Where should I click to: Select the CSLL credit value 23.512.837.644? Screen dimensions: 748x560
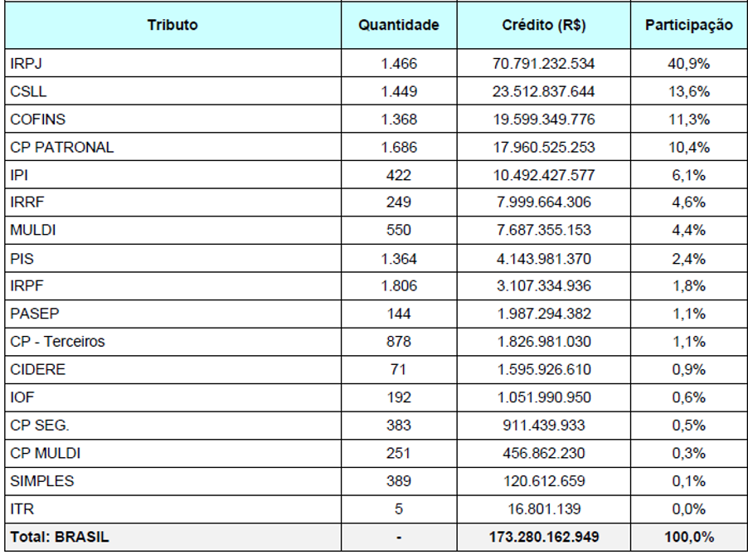click(x=544, y=91)
